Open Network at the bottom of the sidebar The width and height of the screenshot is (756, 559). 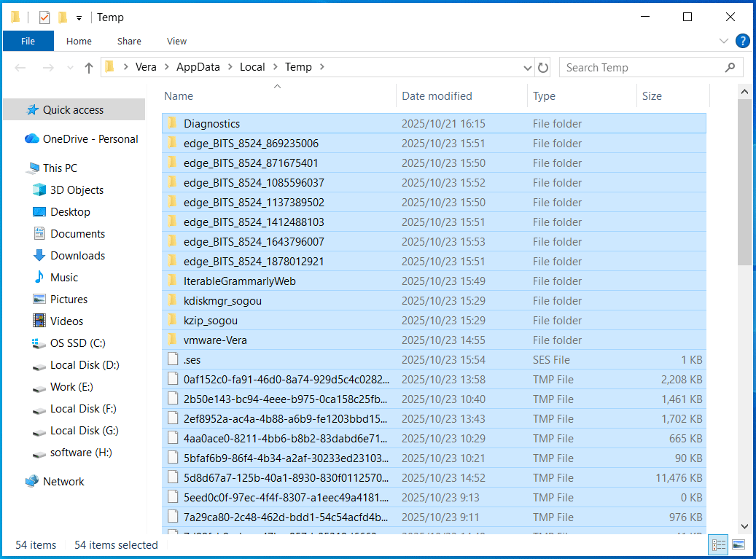point(64,481)
